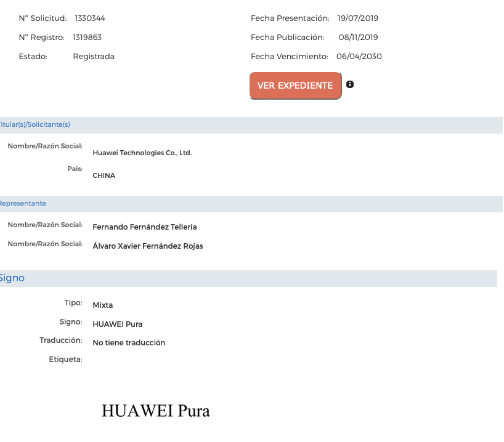Select expiry date 06/04/2030
Viewport: 504px width, 442px height.
[359, 57]
